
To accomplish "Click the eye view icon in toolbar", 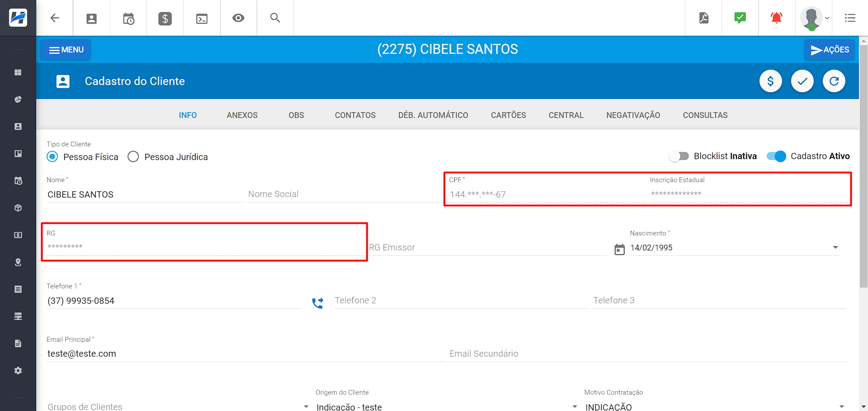I will [238, 18].
